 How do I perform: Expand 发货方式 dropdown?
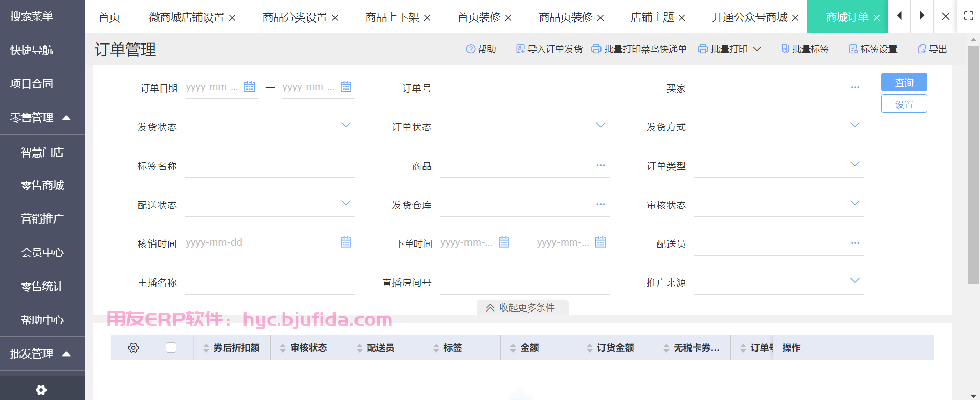click(855, 125)
